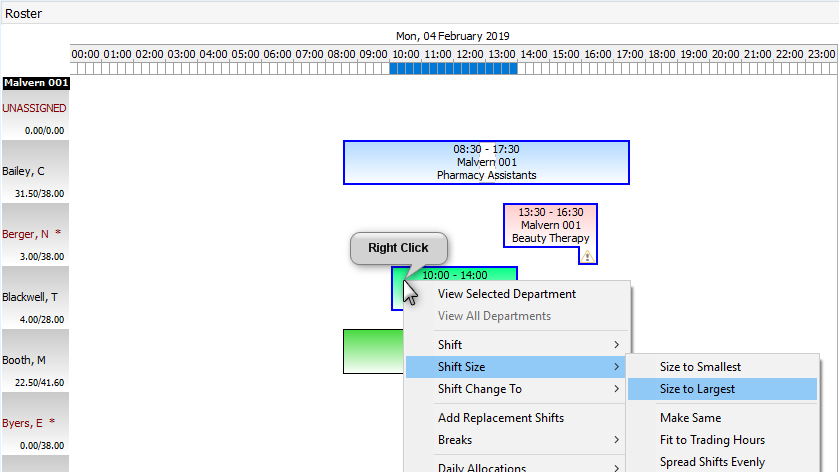839x472 pixels.
Task: Select the 08:30 - 17:30 Pharmacy Assistants shift
Action: (486, 163)
